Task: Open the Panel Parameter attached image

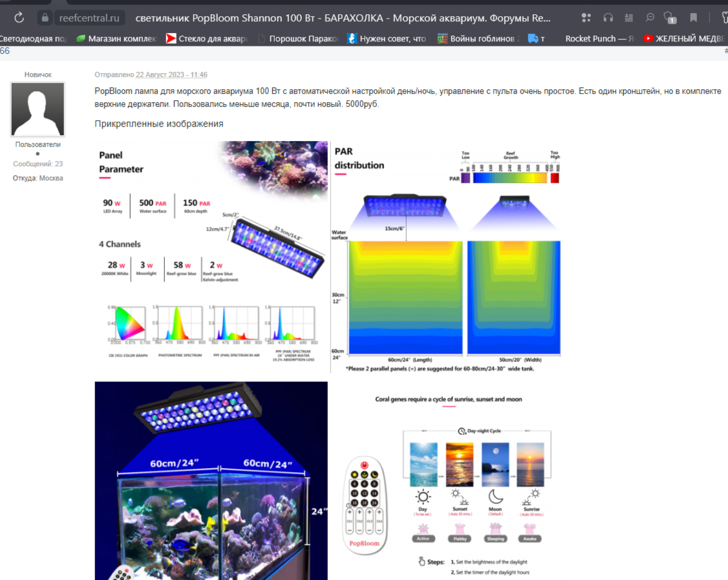Action: [211, 257]
